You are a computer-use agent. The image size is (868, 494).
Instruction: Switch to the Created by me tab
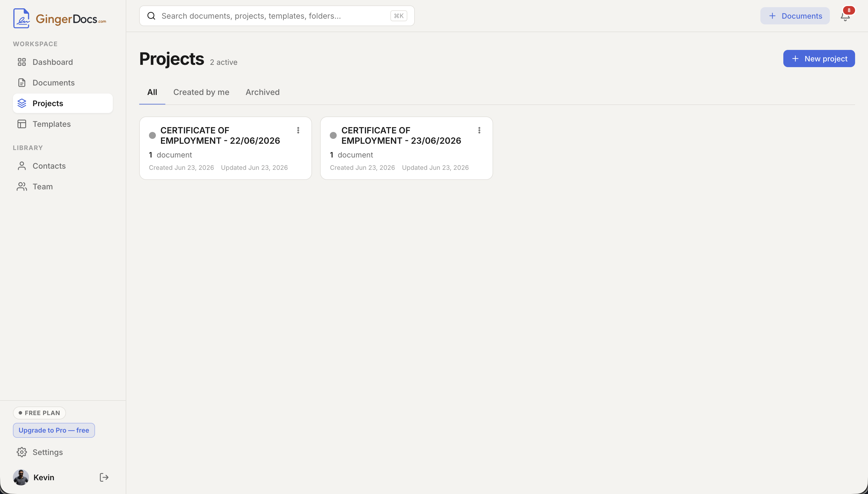point(201,92)
